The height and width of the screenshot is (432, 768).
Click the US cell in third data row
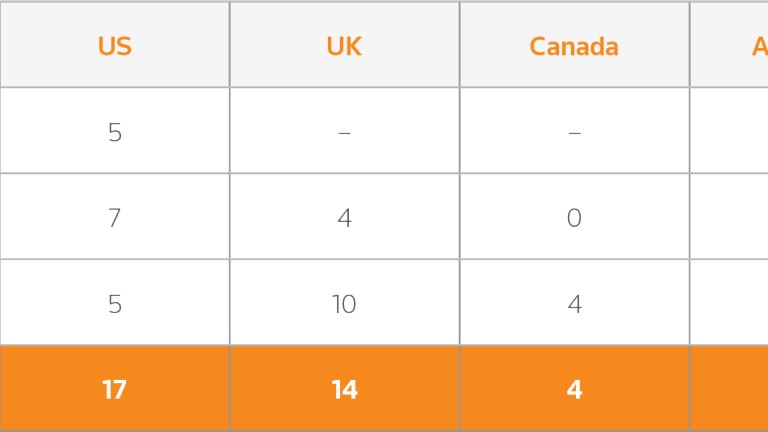115,304
